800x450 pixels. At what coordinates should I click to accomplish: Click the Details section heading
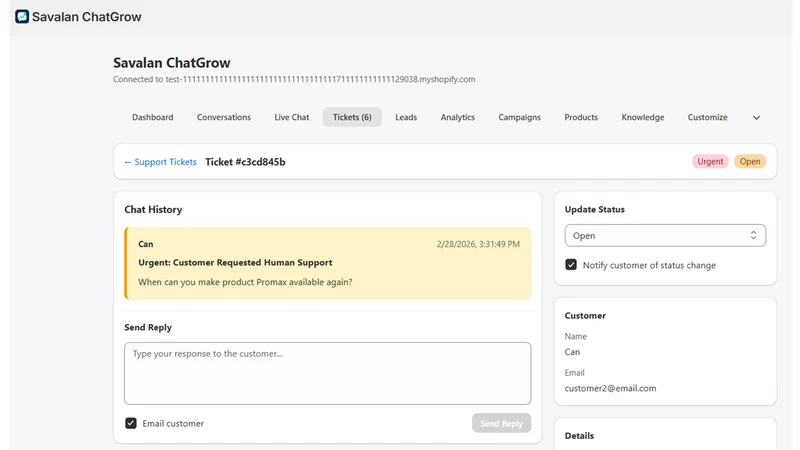[x=579, y=436]
